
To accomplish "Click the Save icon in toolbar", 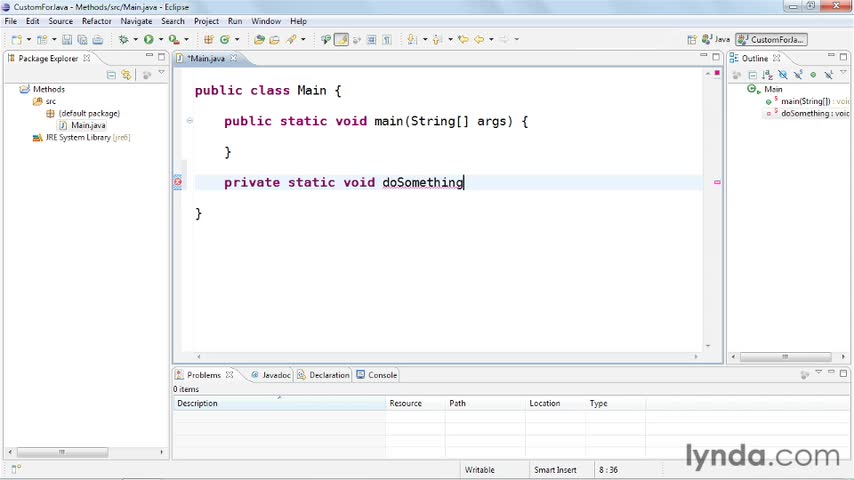I will click(x=67, y=39).
